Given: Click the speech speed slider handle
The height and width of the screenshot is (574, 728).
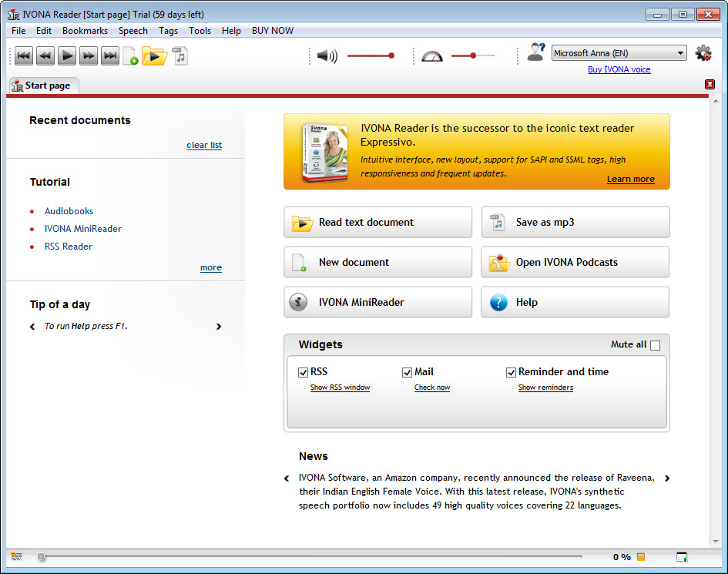Looking at the screenshot, I should (473, 55).
